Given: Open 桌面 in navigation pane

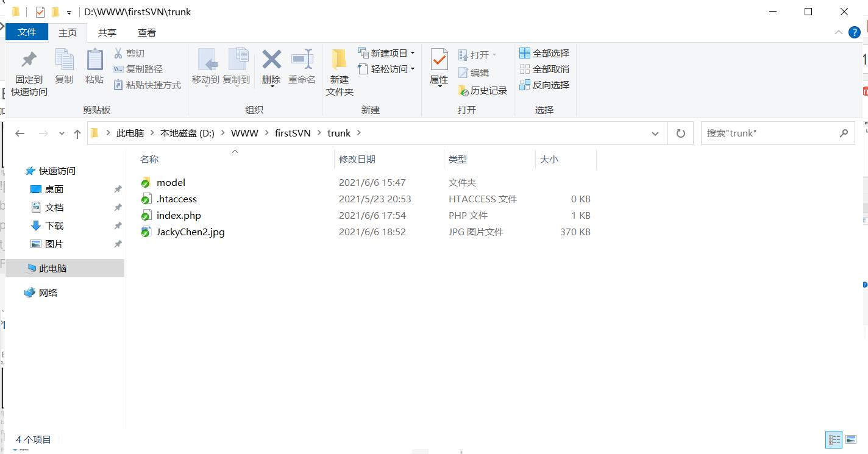Looking at the screenshot, I should point(54,190).
